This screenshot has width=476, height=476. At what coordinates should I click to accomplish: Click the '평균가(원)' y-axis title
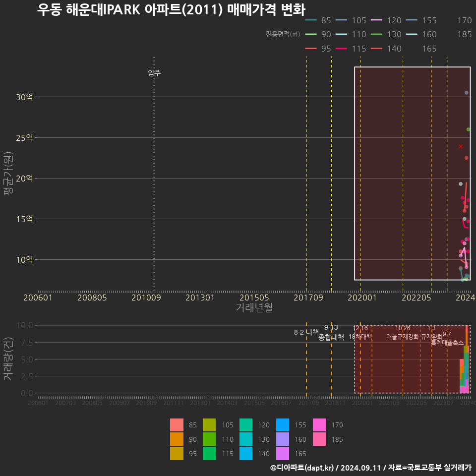[8, 174]
